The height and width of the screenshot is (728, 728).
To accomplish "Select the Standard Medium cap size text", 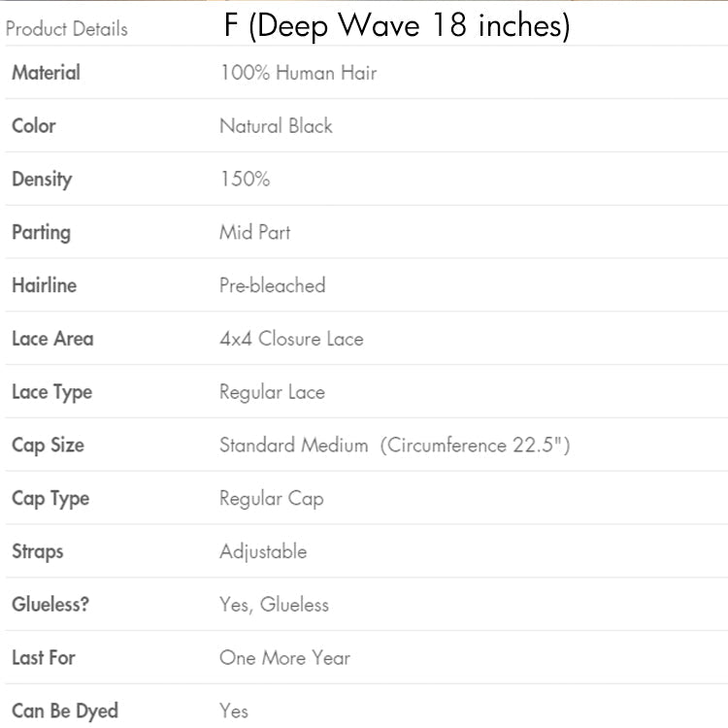I will [x=294, y=446].
